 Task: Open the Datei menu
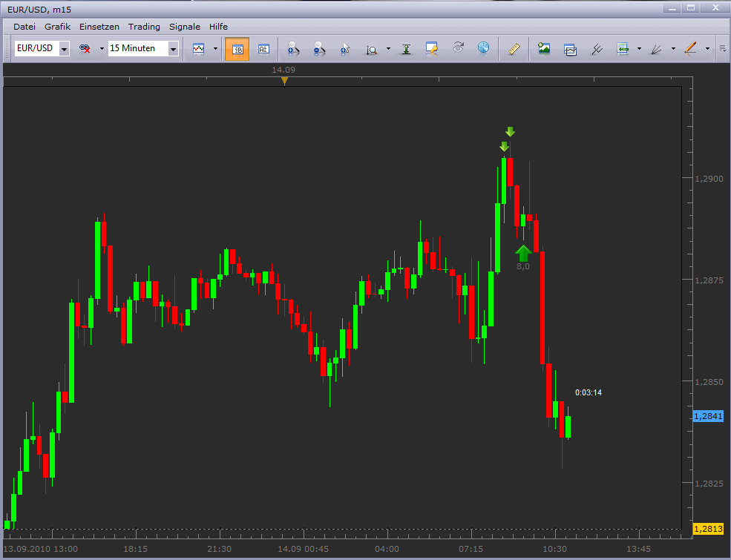coord(24,27)
